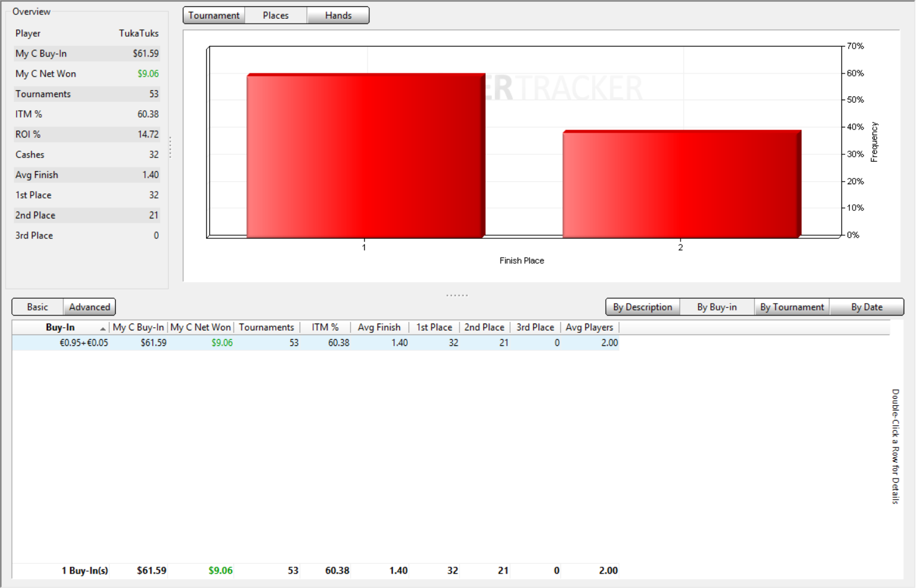Click the Double-Click a Row for Details hint

(895, 446)
